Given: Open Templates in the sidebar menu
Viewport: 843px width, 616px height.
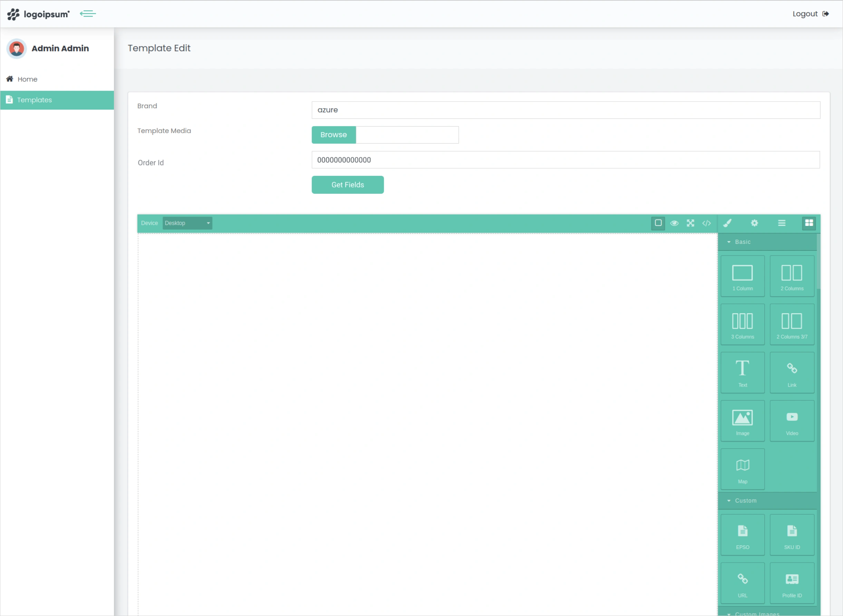Looking at the screenshot, I should tap(34, 100).
